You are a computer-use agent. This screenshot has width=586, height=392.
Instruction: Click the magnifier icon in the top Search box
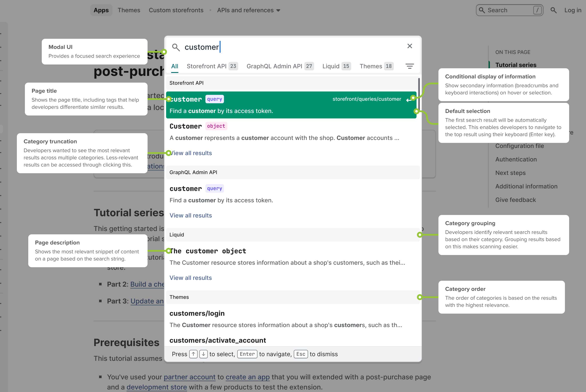coord(482,10)
